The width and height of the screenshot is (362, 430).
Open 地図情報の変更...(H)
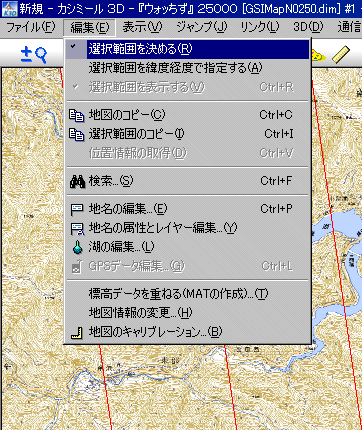pos(188,313)
